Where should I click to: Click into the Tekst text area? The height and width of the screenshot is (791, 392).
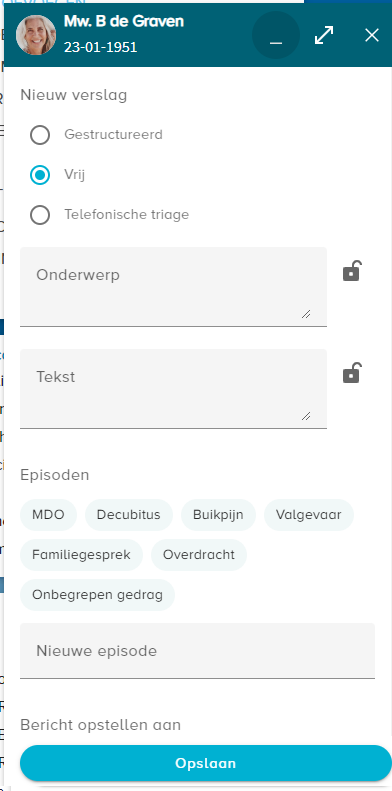pyautogui.click(x=174, y=388)
